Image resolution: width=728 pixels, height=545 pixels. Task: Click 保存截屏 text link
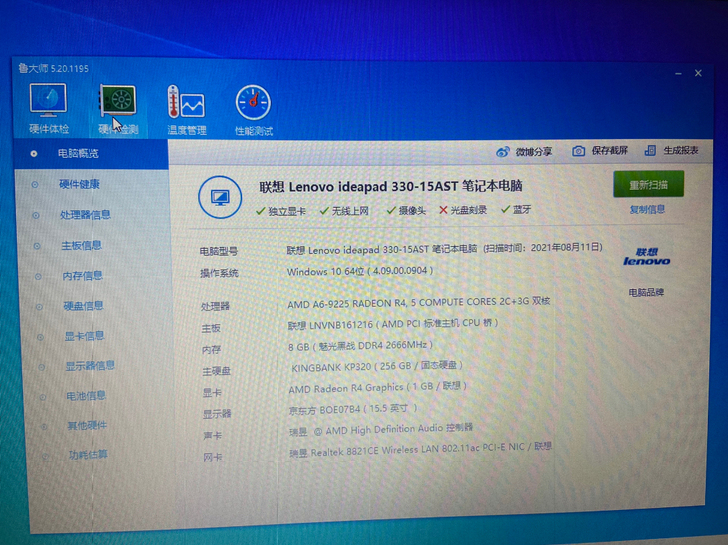click(x=610, y=151)
